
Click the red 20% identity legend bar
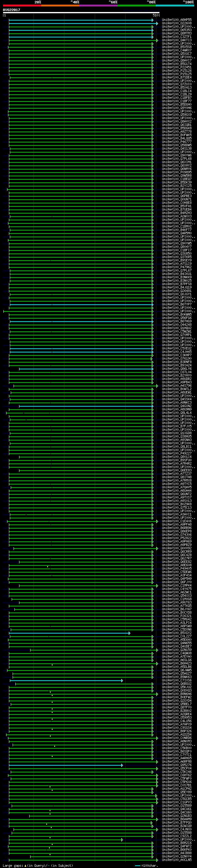22,6
